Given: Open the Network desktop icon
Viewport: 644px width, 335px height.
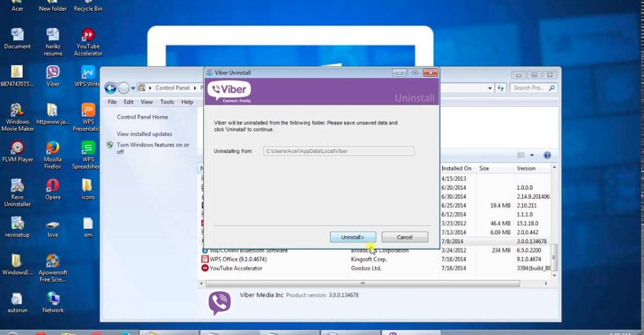Looking at the screenshot, I should tap(53, 302).
